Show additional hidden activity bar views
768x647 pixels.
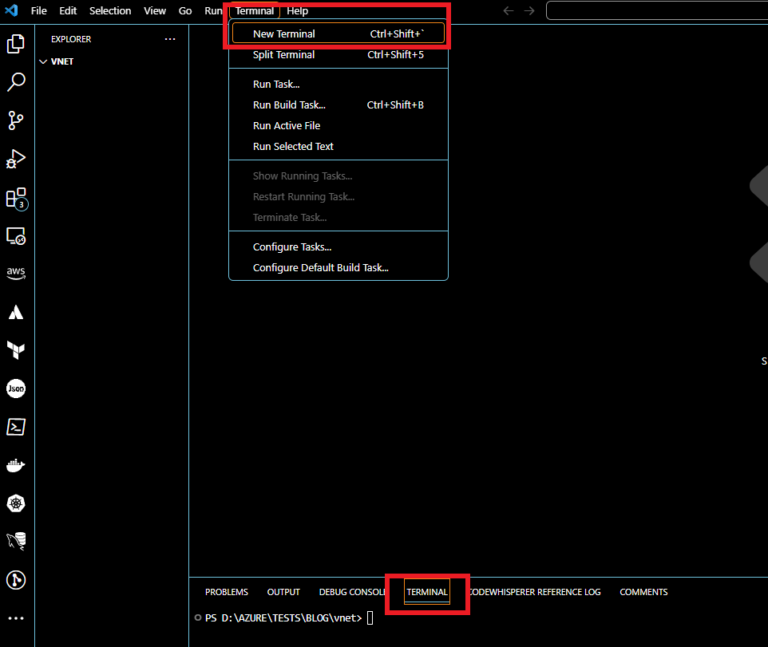tap(16, 617)
